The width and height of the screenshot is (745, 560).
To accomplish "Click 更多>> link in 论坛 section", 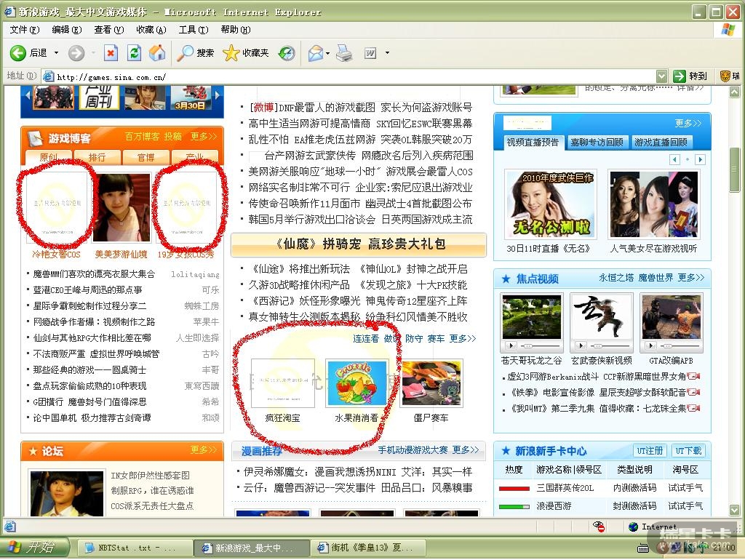I will 204,449.
